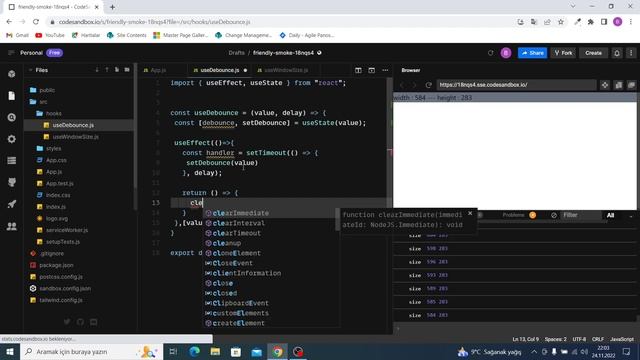
Task: Open Chrome from the Windows taskbar
Action: pyautogui.click(x=277, y=351)
